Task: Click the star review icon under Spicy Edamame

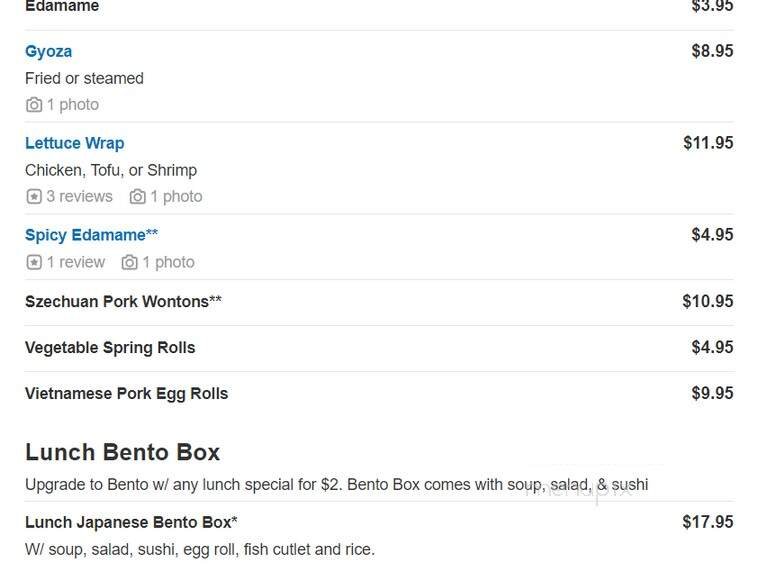Action: click(34, 263)
